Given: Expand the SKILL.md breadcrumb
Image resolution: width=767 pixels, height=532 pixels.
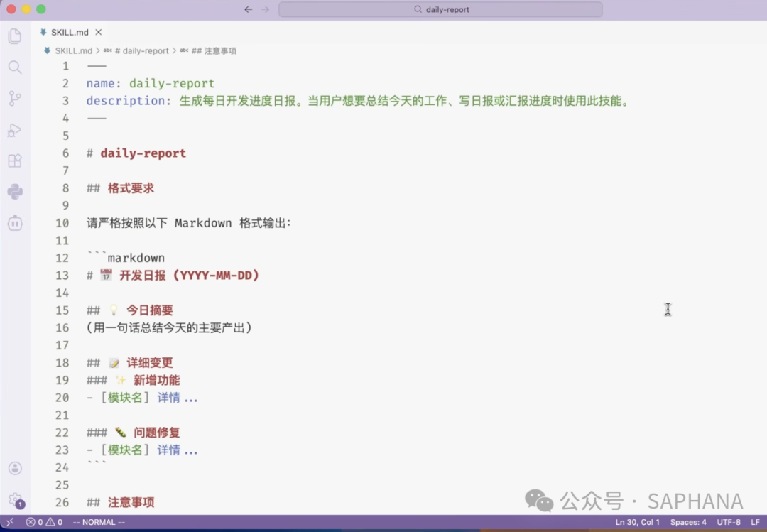Looking at the screenshot, I should tap(73, 50).
